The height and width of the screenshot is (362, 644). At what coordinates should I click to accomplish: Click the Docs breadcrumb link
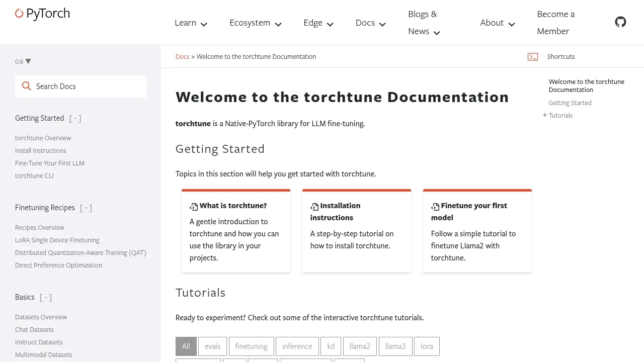pyautogui.click(x=182, y=56)
